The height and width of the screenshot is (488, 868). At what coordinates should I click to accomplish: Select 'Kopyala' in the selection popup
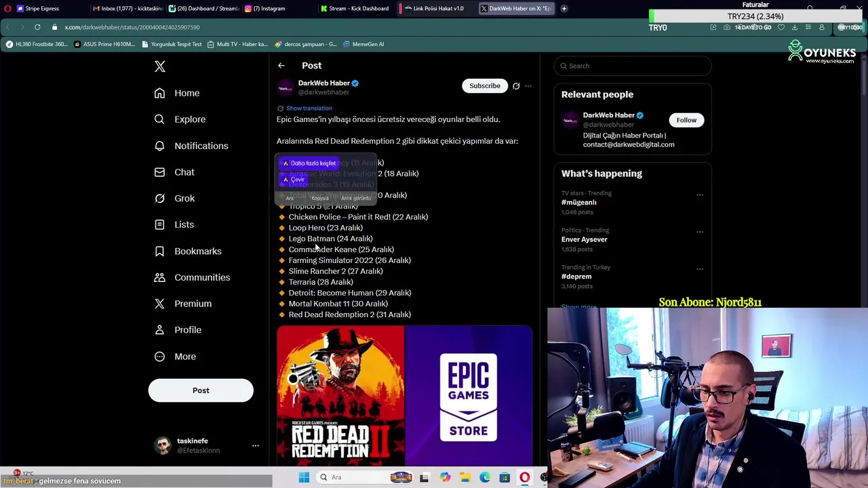(320, 198)
